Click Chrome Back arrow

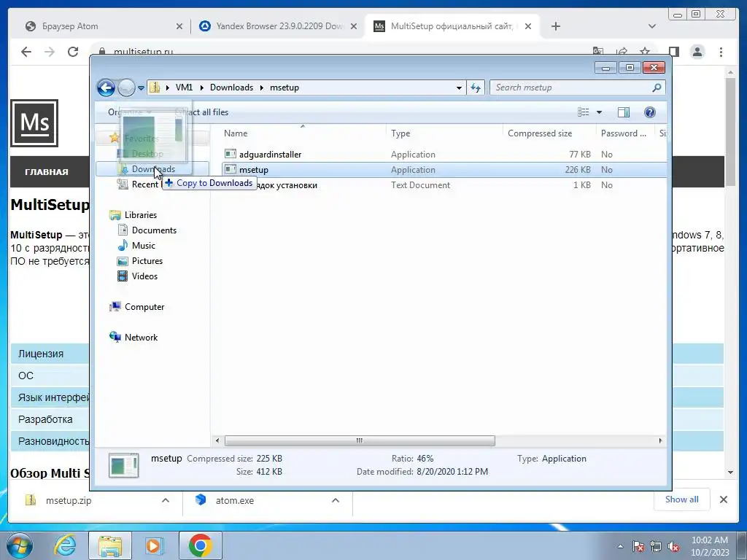pyautogui.click(x=26, y=52)
